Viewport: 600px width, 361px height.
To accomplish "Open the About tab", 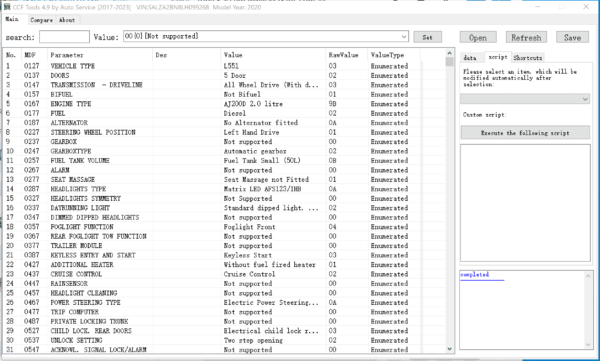I will coord(67,20).
